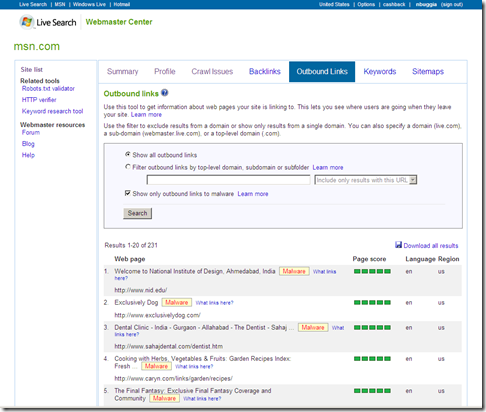Open the Keywords tab

click(380, 71)
